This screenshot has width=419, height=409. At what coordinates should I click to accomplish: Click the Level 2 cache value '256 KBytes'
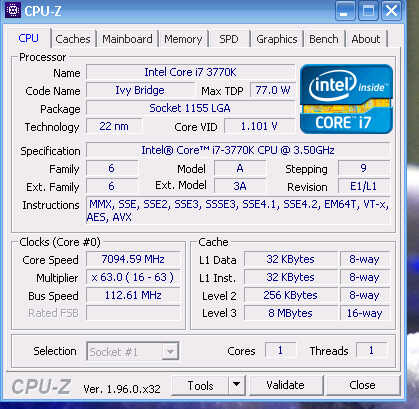pos(290,295)
